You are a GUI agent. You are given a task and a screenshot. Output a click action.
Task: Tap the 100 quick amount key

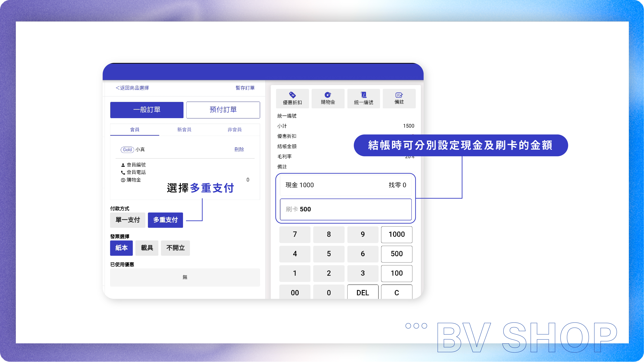click(397, 274)
